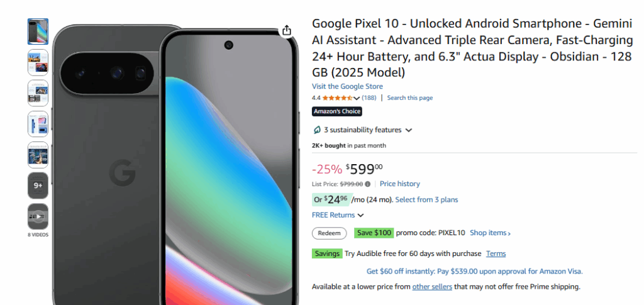Play the product videos thumbnail

38,216
